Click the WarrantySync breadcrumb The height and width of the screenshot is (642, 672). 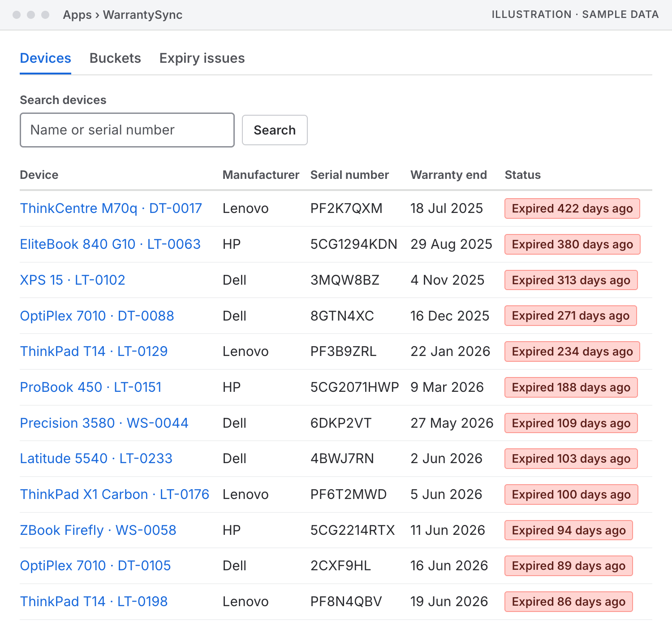click(142, 15)
